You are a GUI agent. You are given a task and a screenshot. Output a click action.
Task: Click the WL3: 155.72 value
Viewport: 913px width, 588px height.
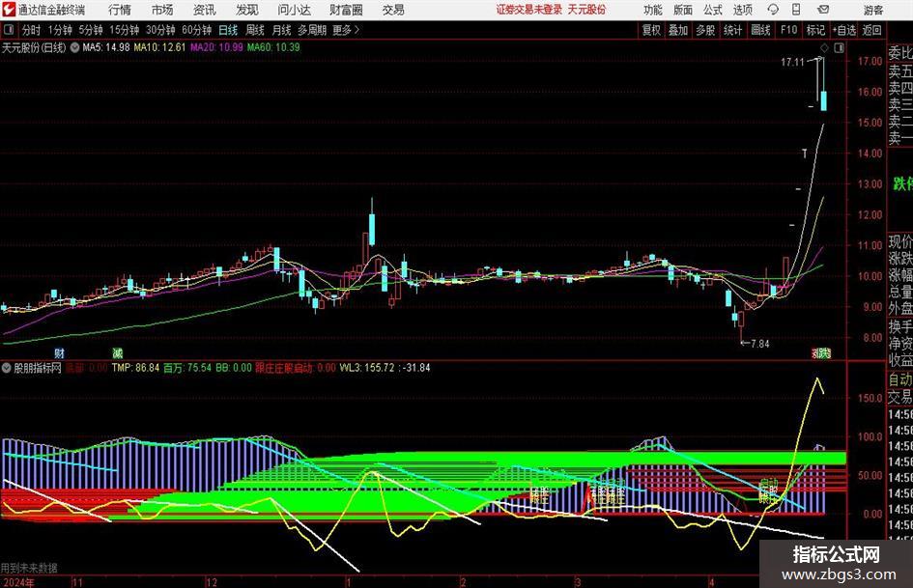[x=367, y=368]
